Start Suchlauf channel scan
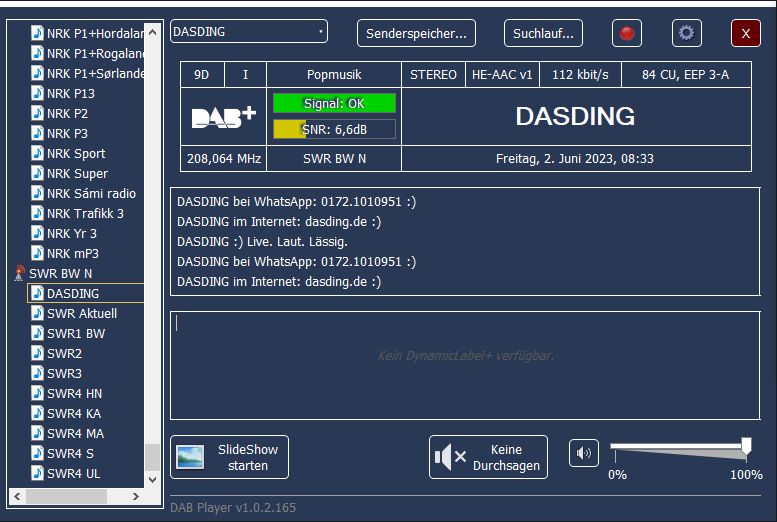Image resolution: width=777 pixels, height=522 pixels. 543,33
